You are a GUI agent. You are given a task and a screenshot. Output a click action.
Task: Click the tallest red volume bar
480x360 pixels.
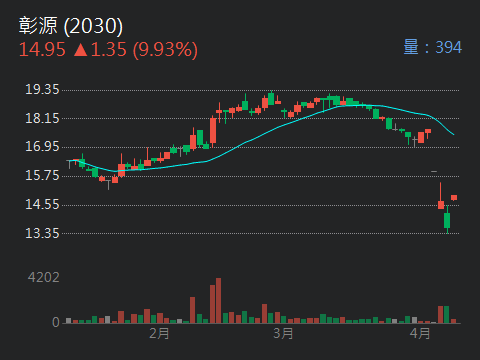pyautogui.click(x=218, y=301)
